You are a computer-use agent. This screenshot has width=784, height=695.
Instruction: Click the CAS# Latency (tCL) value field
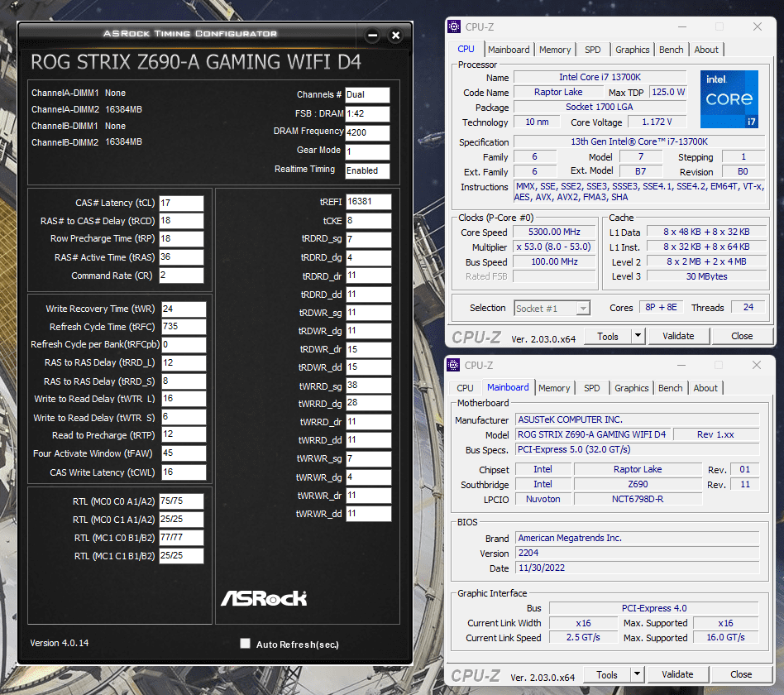181,204
